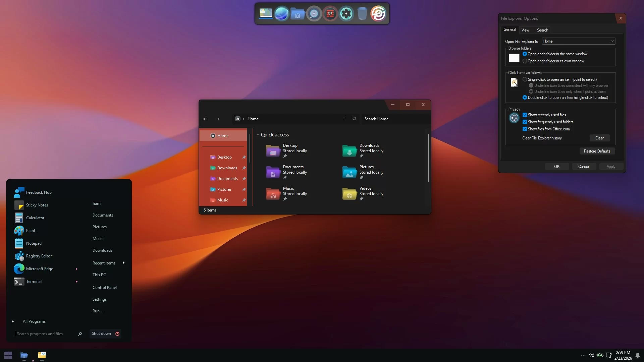Select 'Open each folder in the same window'
Image resolution: width=644 pixels, height=362 pixels.
coord(555,54)
